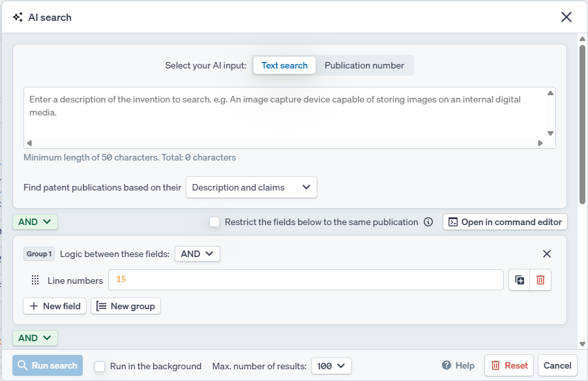Image resolution: width=588 pixels, height=381 pixels.
Task: Add a New field
Action: coord(55,306)
